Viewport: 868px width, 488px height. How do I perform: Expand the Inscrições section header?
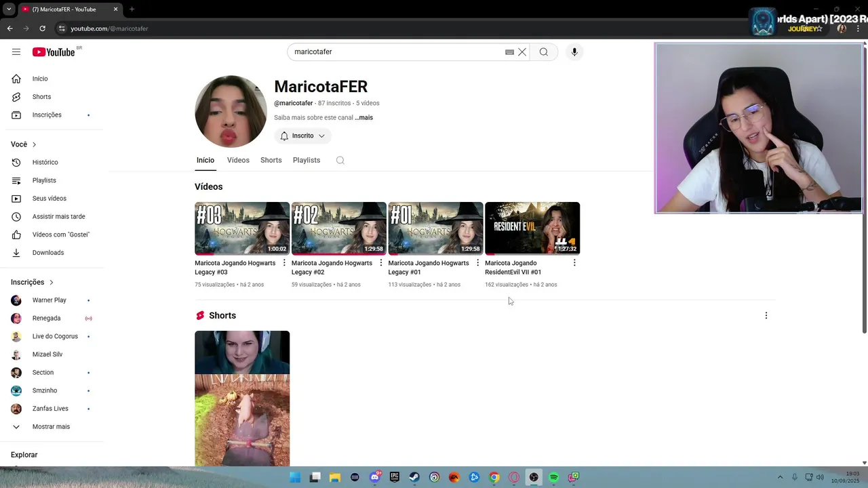pyautogui.click(x=32, y=282)
